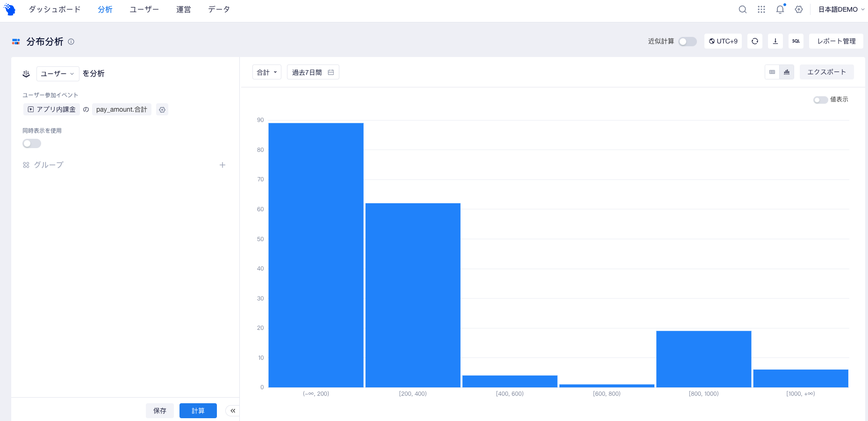
Task: Toggle the 近似計算 switch
Action: click(688, 42)
